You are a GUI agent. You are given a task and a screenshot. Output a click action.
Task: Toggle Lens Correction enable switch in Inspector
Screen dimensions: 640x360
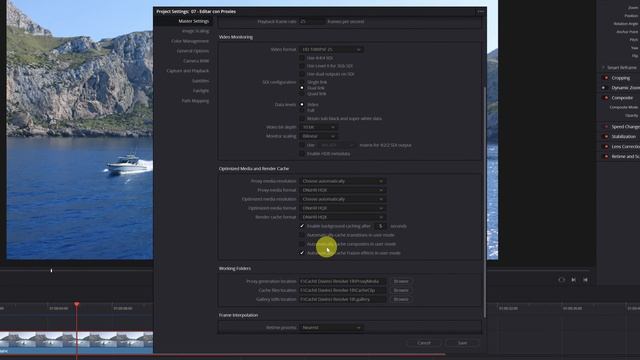pos(606,146)
